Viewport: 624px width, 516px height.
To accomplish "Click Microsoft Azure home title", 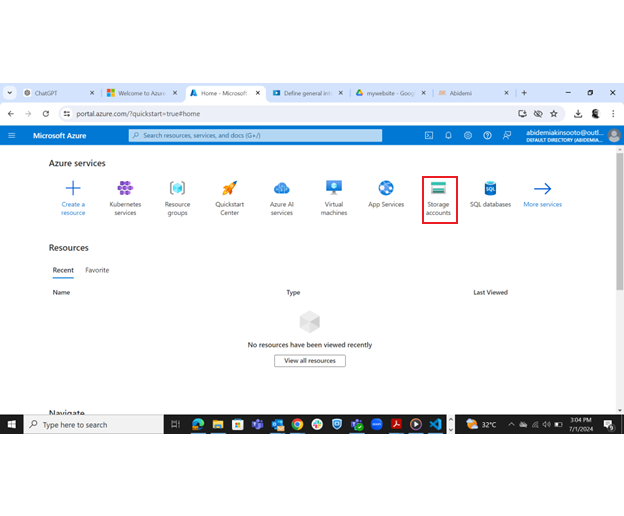I will pos(60,136).
